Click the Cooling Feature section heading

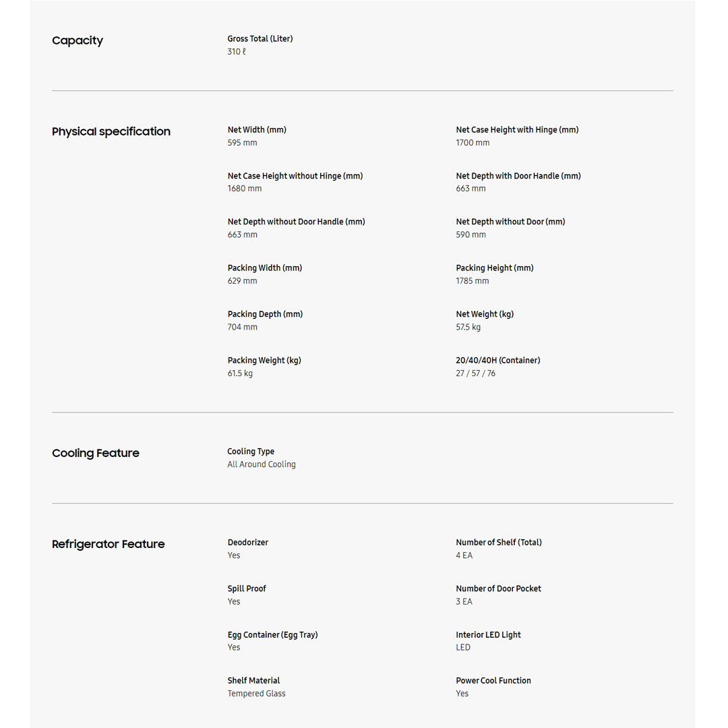tap(96, 453)
